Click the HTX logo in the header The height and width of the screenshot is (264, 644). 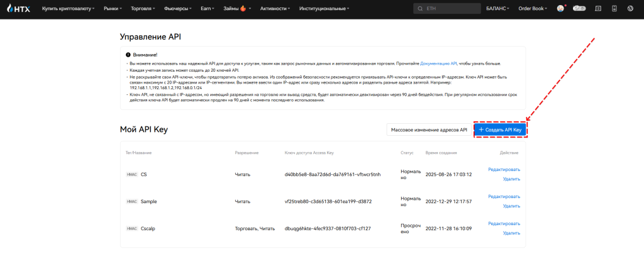(x=18, y=9)
